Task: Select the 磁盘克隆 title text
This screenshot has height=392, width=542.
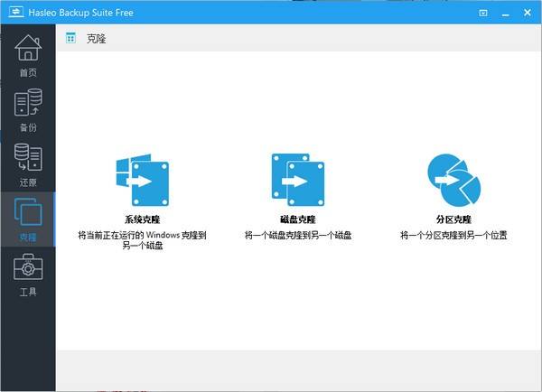Action: tap(298, 219)
